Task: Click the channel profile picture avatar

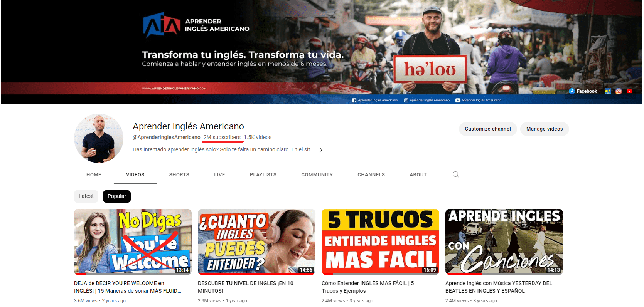Action: tap(99, 138)
